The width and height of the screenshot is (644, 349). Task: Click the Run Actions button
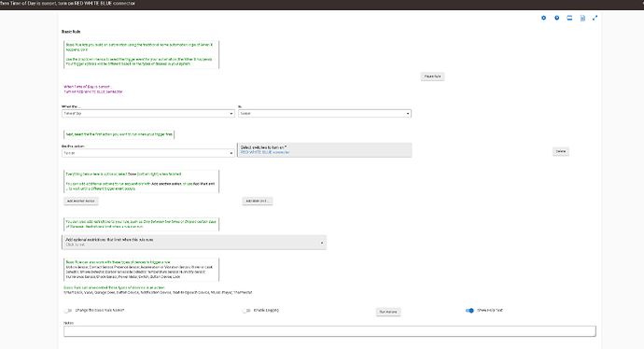(388, 312)
